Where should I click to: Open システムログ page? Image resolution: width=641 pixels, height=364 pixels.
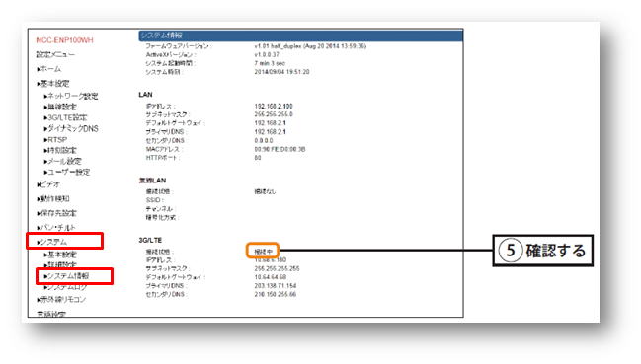pyautogui.click(x=65, y=287)
